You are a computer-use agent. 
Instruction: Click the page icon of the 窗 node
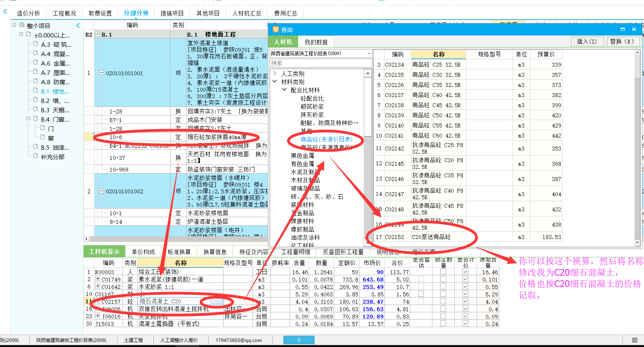click(43, 137)
